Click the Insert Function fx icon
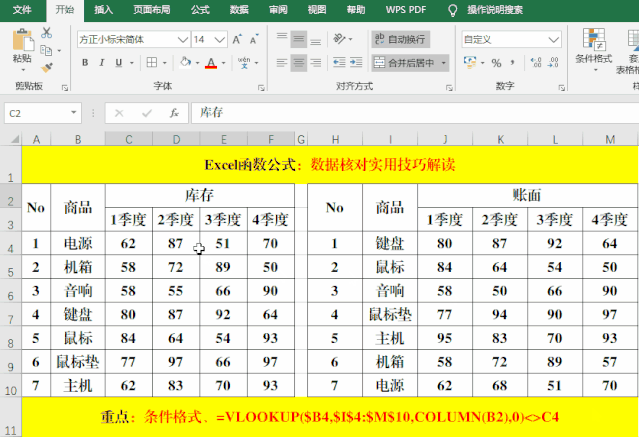Screen dimensions: 639x437 (173, 113)
